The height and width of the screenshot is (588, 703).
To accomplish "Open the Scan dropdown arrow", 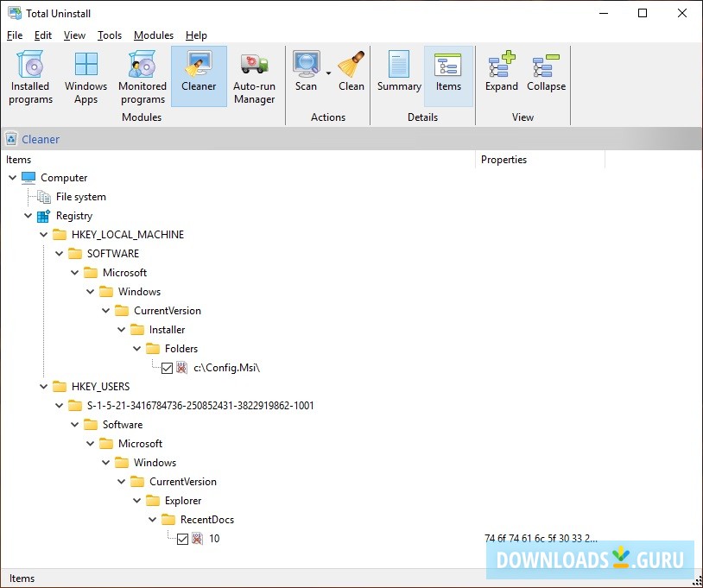I will 328,74.
